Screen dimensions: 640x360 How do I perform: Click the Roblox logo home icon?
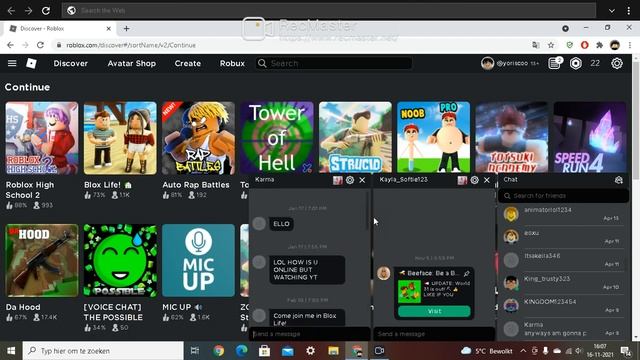click(x=31, y=63)
